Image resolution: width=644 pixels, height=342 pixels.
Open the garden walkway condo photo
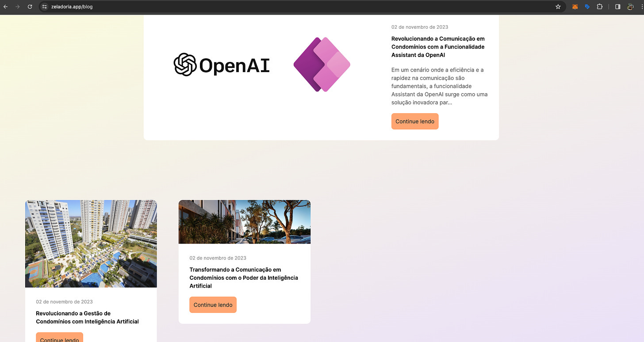pos(245,222)
